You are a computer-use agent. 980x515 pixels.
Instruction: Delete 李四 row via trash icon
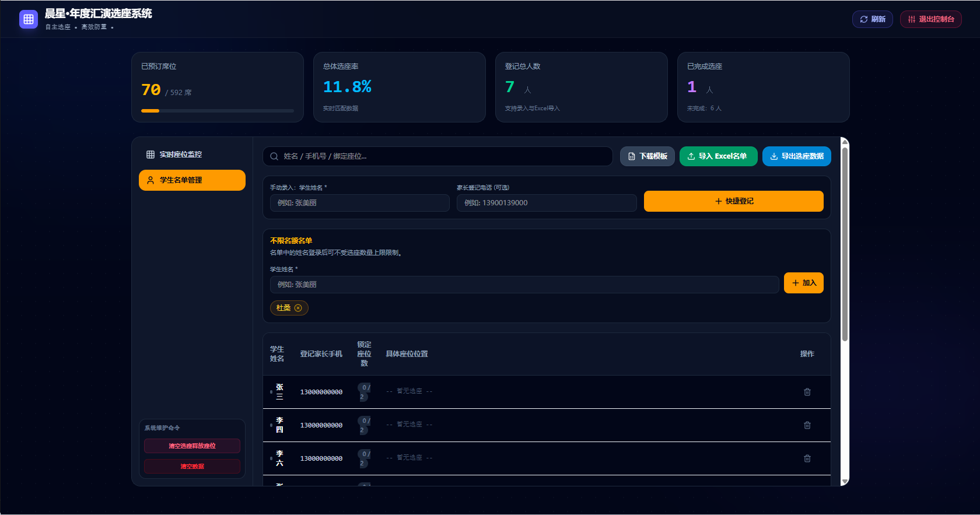[x=807, y=425]
